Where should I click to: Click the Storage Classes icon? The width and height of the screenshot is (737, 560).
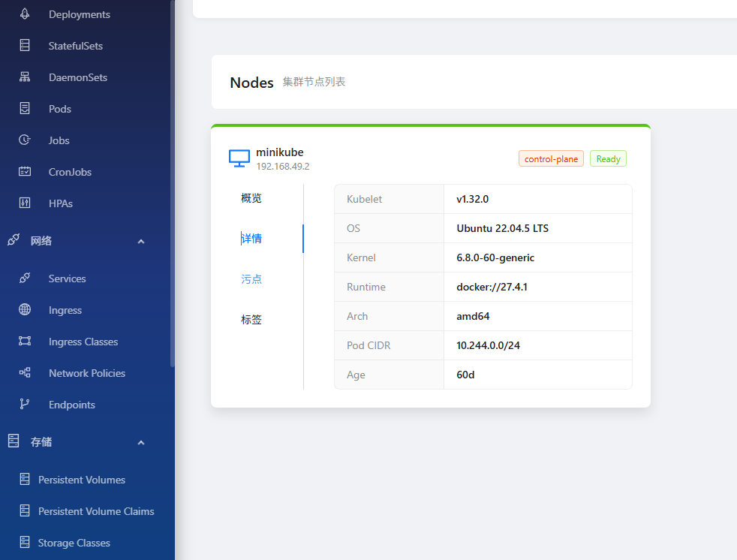point(25,542)
